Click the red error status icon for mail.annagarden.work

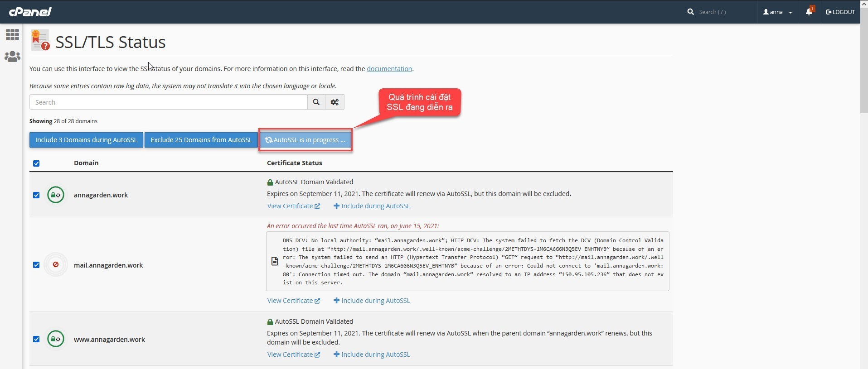(x=56, y=265)
